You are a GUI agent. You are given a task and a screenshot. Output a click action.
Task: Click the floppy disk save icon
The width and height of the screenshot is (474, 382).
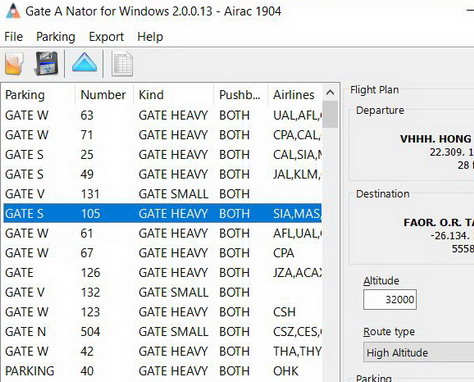point(47,63)
